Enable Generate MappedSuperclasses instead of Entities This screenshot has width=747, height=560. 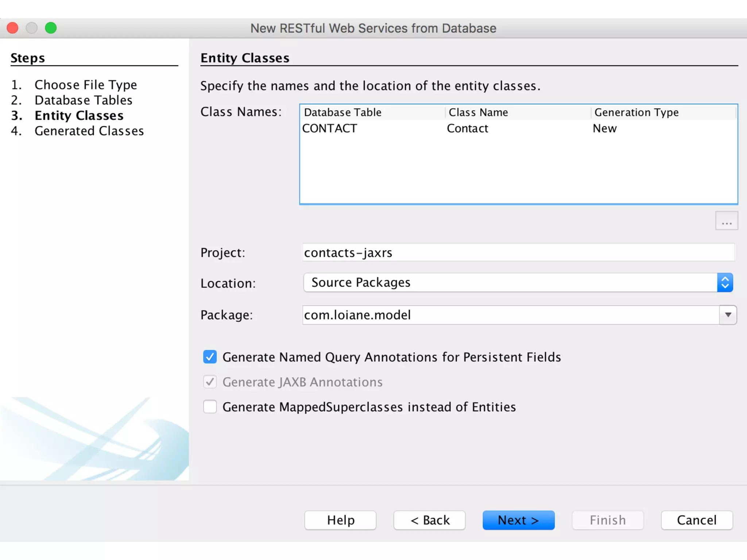click(x=210, y=407)
